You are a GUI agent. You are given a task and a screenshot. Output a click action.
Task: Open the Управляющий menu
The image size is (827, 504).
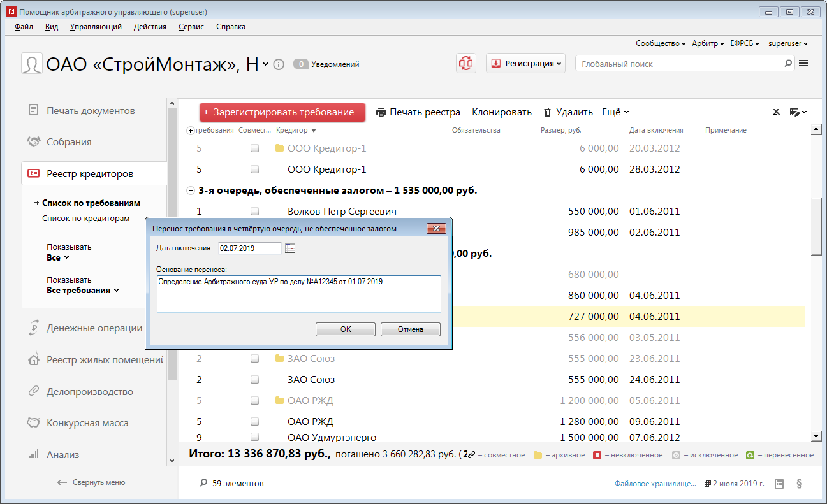point(96,27)
